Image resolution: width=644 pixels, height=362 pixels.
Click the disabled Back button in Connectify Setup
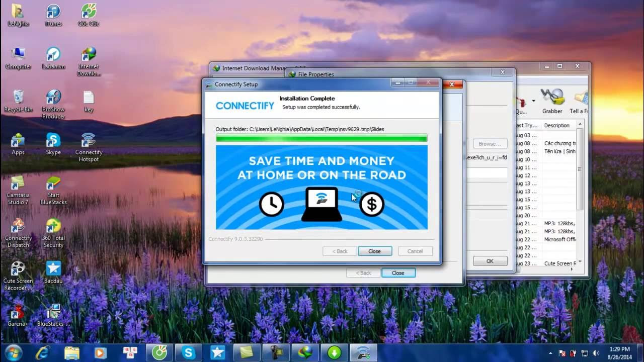tap(340, 251)
